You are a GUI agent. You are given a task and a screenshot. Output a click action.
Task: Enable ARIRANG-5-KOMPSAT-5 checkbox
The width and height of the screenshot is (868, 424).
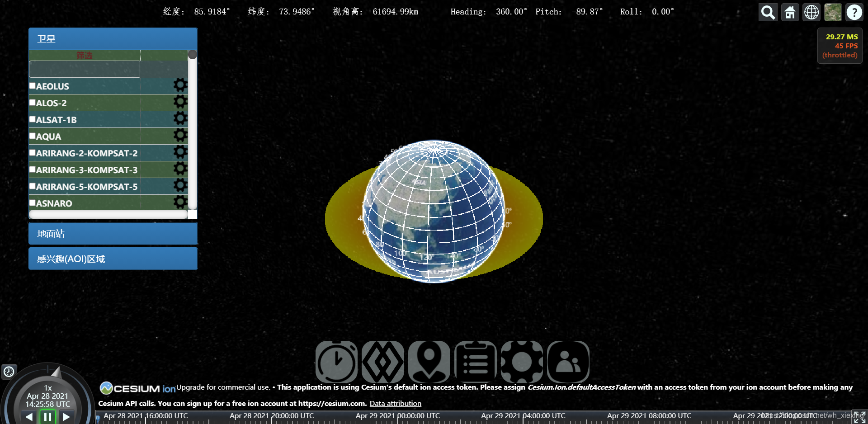pyautogui.click(x=33, y=186)
